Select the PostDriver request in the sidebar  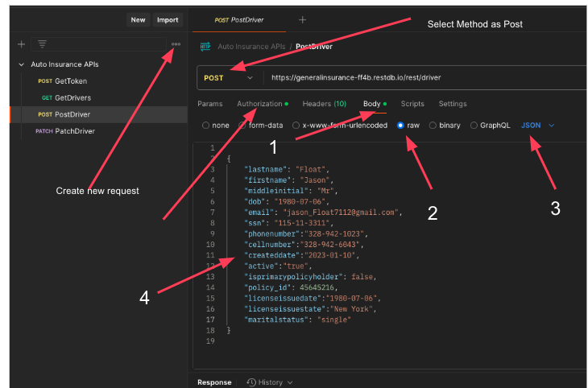(x=99, y=114)
